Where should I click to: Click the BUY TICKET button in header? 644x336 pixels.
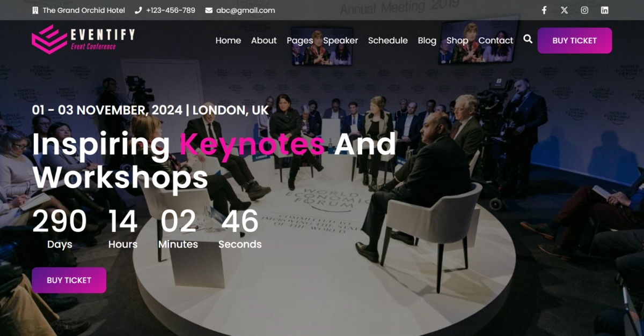click(x=575, y=41)
